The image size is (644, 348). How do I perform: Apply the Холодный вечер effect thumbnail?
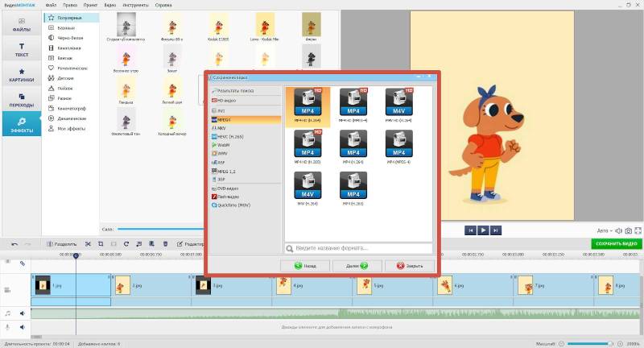[172, 122]
